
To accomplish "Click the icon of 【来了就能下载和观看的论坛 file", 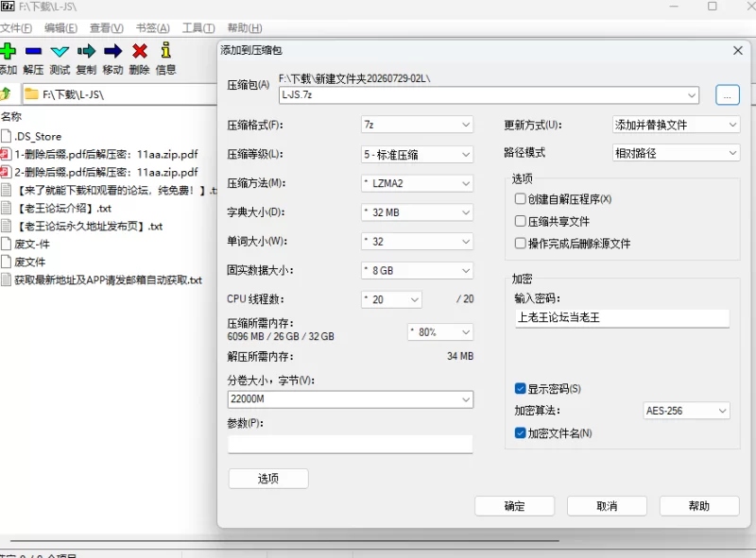I will click(x=6, y=190).
